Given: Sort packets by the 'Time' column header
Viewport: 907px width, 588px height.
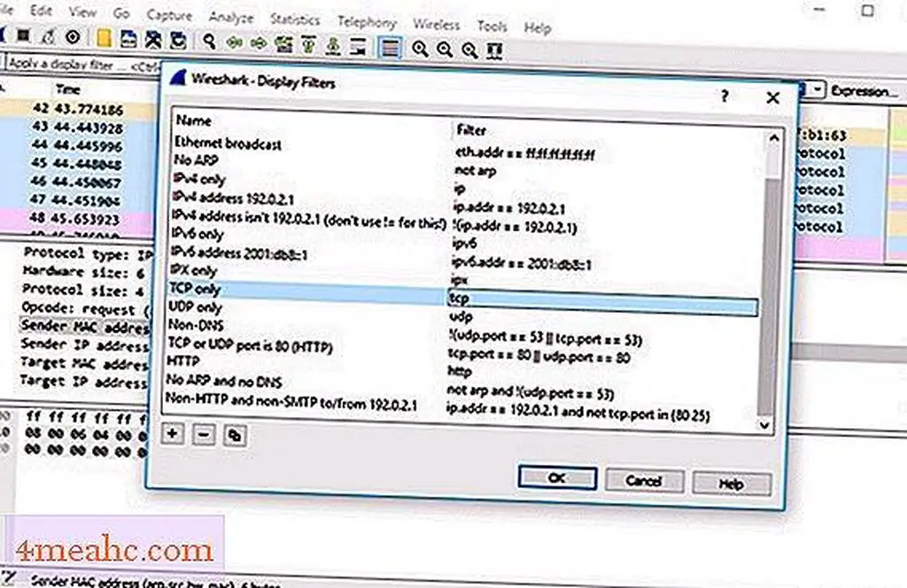Looking at the screenshot, I should coord(67,89).
